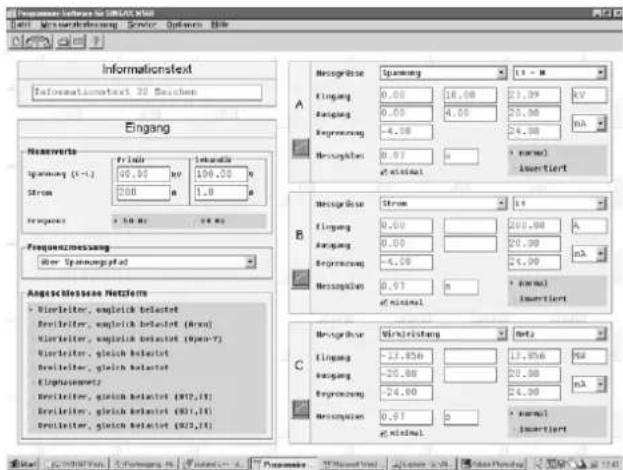Choose Dreileiter, gleich belastet (U12,I1)
Image resolution: width=623 pixels, height=470 pixels.
(x=125, y=397)
